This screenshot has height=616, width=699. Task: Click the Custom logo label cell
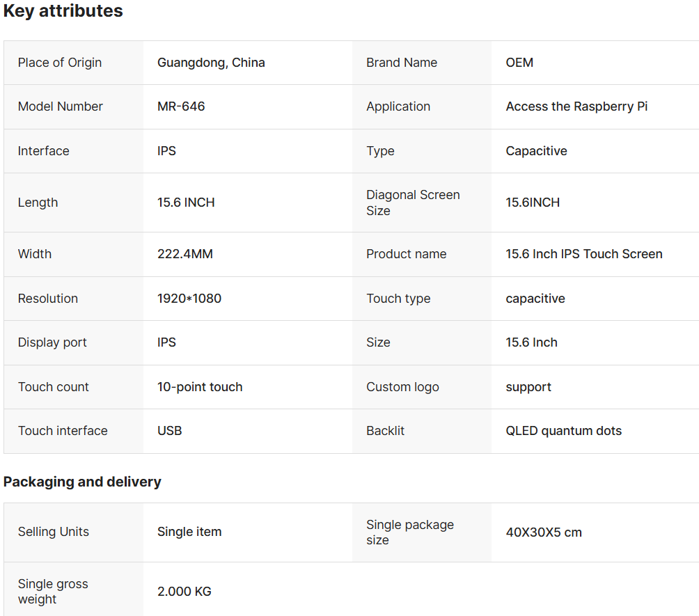pos(402,387)
